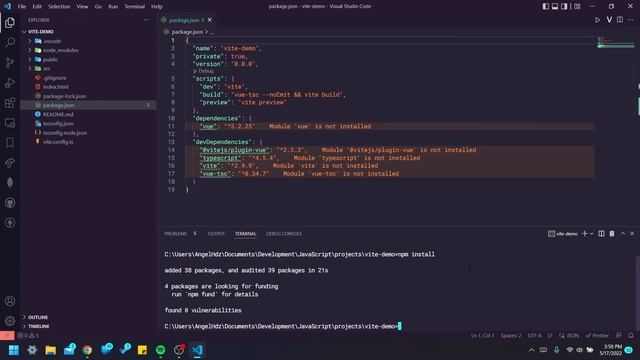This screenshot has width=640, height=360.
Task: Open the Bookmarks activity bar icon
Action: [x=10, y=142]
